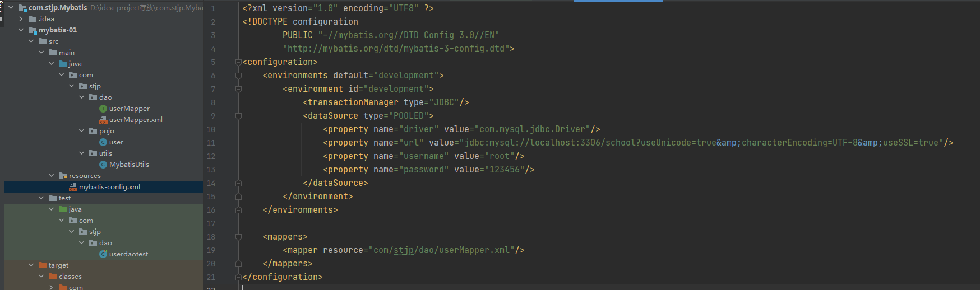Fold the <mappers> block at line 18
This screenshot has width=980, height=290.
click(238, 237)
